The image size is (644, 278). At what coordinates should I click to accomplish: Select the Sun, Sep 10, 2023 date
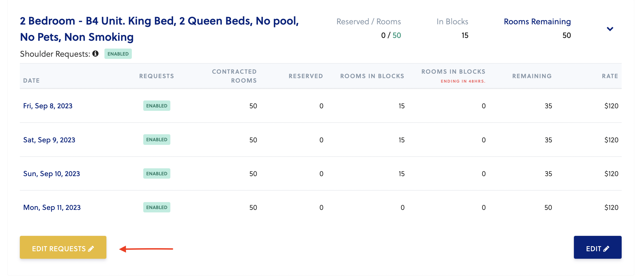[51, 174]
